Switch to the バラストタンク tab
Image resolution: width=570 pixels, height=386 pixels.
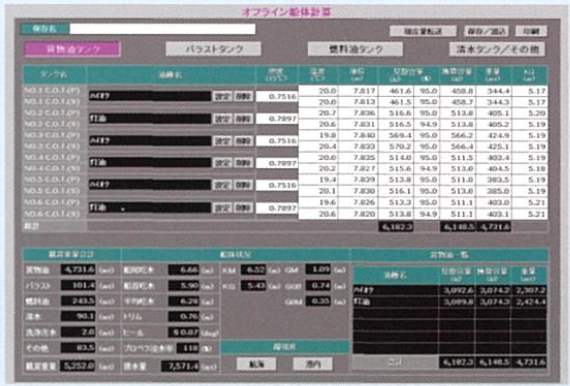click(213, 49)
